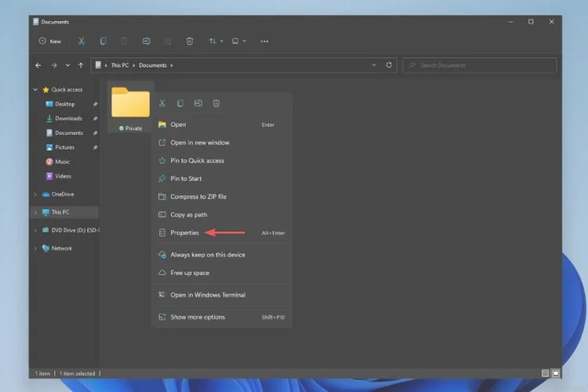Click the Copy icon in top toolbar
Viewport: 588px width, 392px height.
(x=103, y=42)
